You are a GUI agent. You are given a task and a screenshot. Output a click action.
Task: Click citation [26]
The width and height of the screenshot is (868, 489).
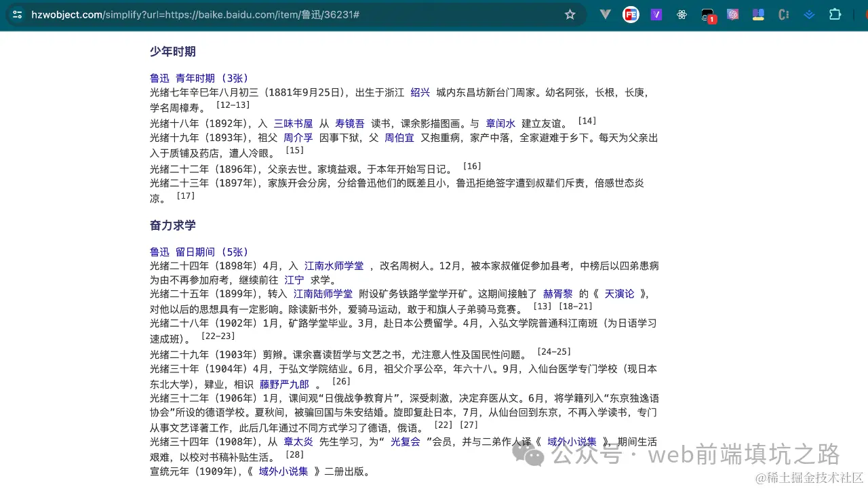[x=341, y=381]
